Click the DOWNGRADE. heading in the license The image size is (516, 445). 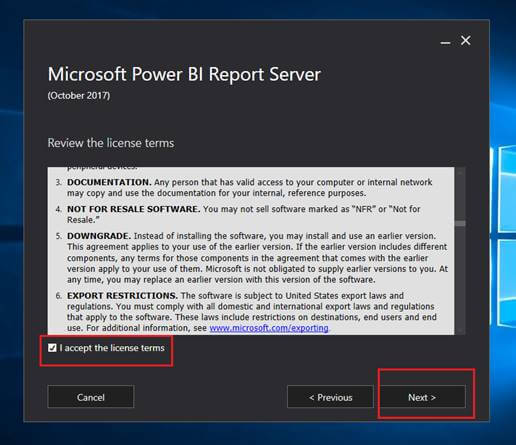[99, 236]
